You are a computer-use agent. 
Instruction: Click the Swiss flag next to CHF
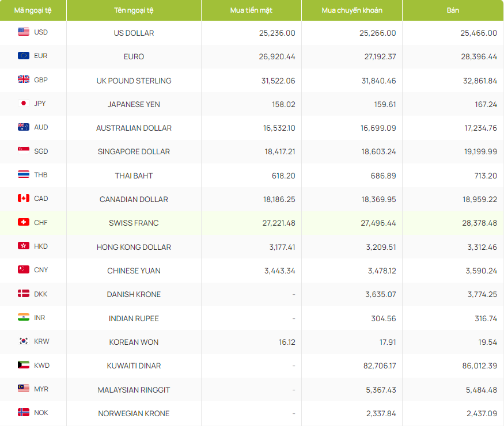24,222
